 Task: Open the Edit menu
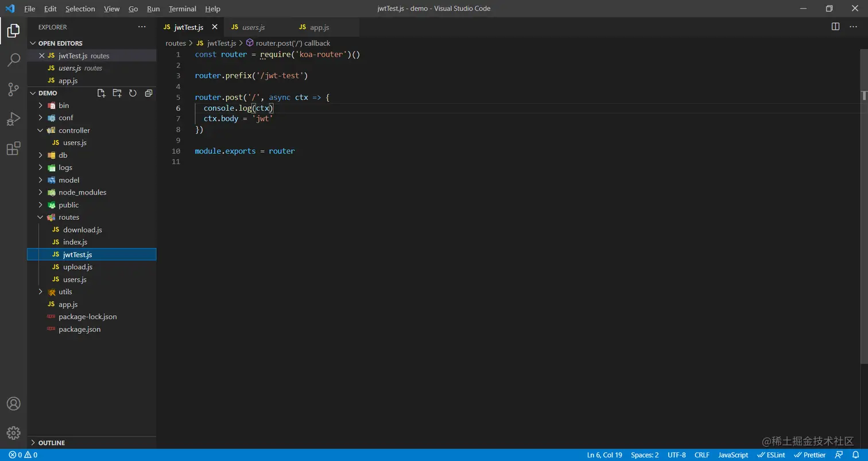click(50, 9)
